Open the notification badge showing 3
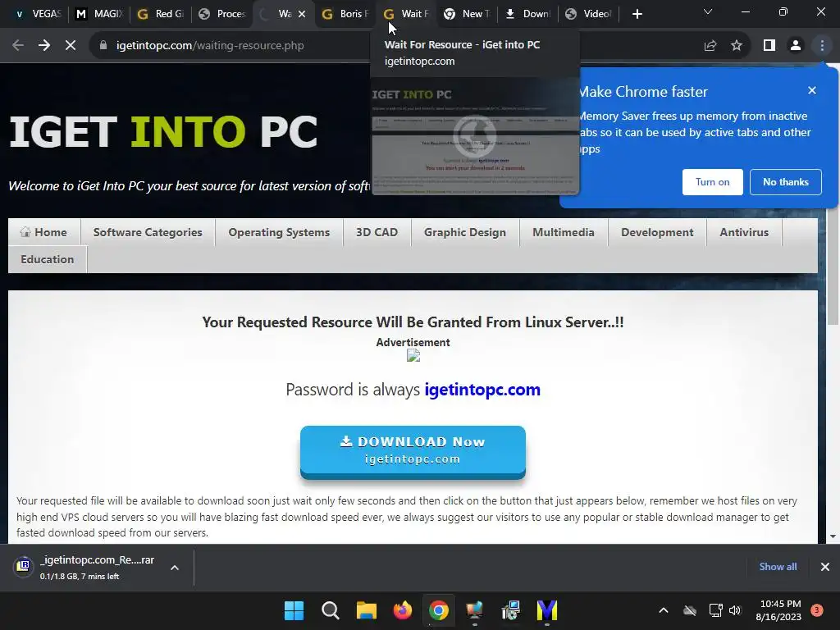840x630 pixels. [x=816, y=610]
